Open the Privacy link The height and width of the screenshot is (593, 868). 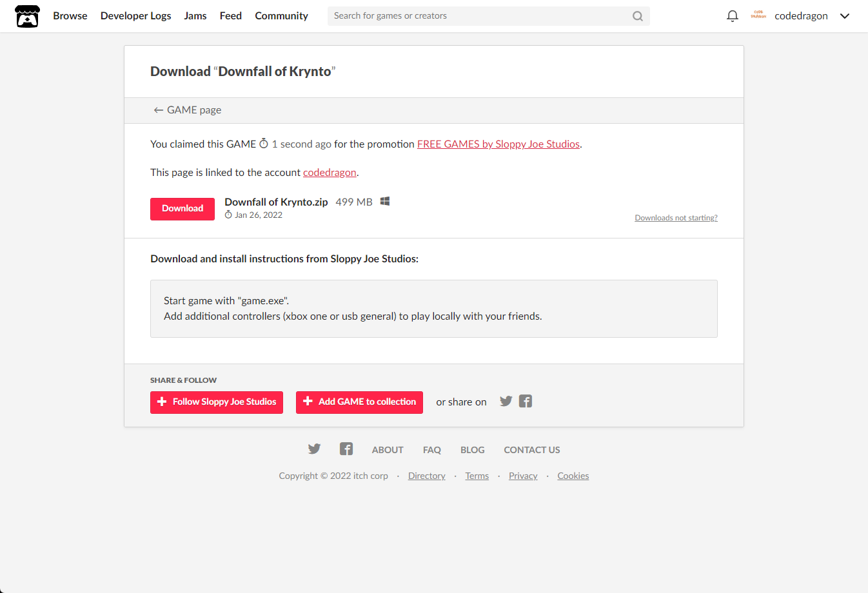(523, 476)
